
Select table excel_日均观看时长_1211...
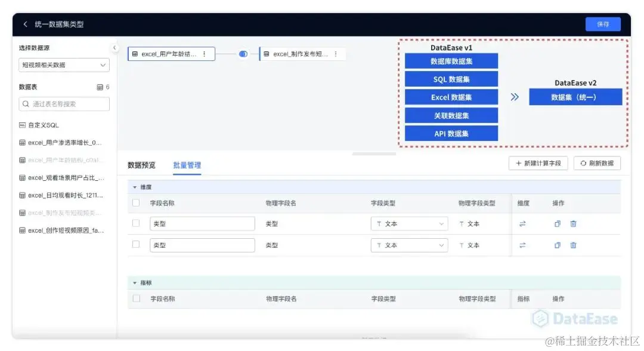61,195
